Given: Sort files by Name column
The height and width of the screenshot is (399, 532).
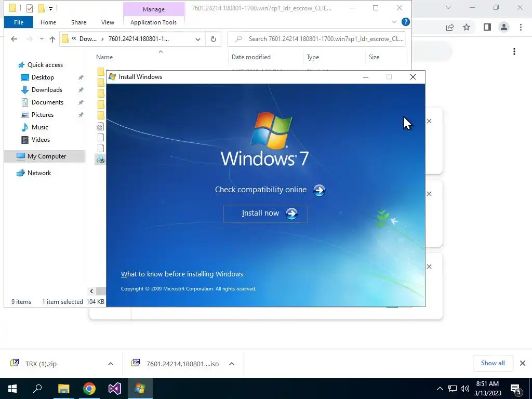Looking at the screenshot, I should (104, 57).
